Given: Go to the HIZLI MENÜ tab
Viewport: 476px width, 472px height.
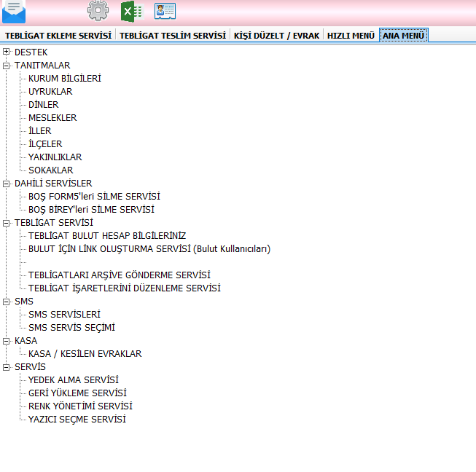Looking at the screenshot, I should 351,35.
